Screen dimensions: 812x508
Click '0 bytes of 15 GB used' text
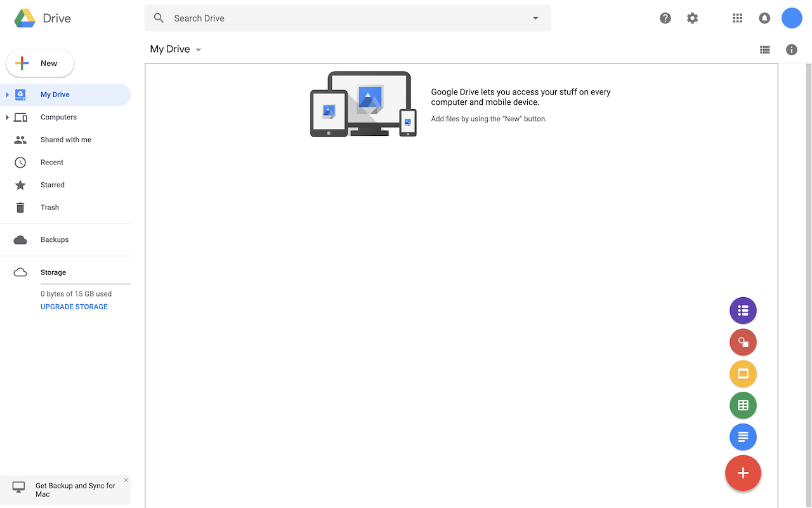pyautogui.click(x=76, y=294)
